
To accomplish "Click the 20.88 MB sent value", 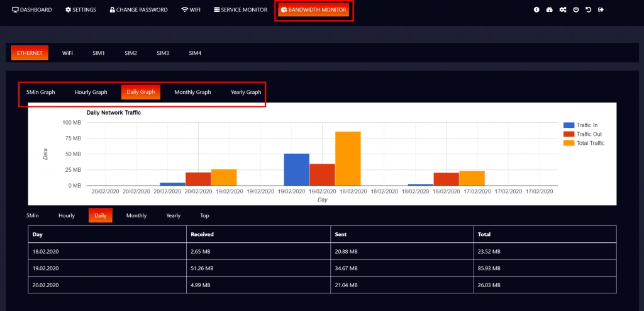I will [346, 251].
